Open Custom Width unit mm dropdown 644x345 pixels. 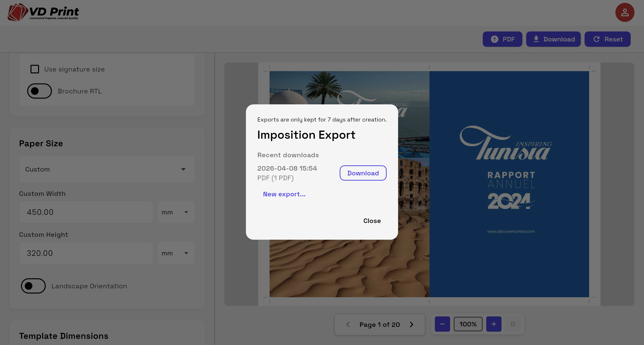[x=176, y=212]
